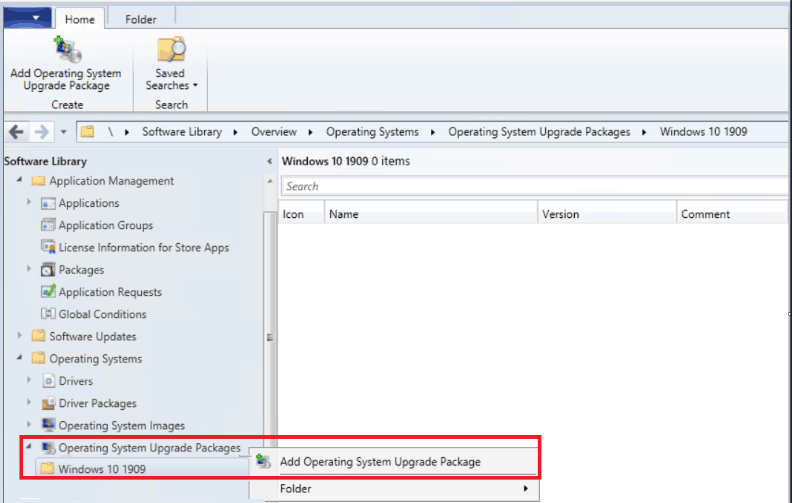
Task: Expand the Applications tree node
Action: point(29,202)
